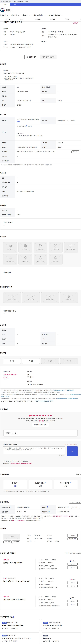Click 요약보기 for the [봉담점] 군마트 posting
Viewport: 81px width, 644px height.
(73, 564)
